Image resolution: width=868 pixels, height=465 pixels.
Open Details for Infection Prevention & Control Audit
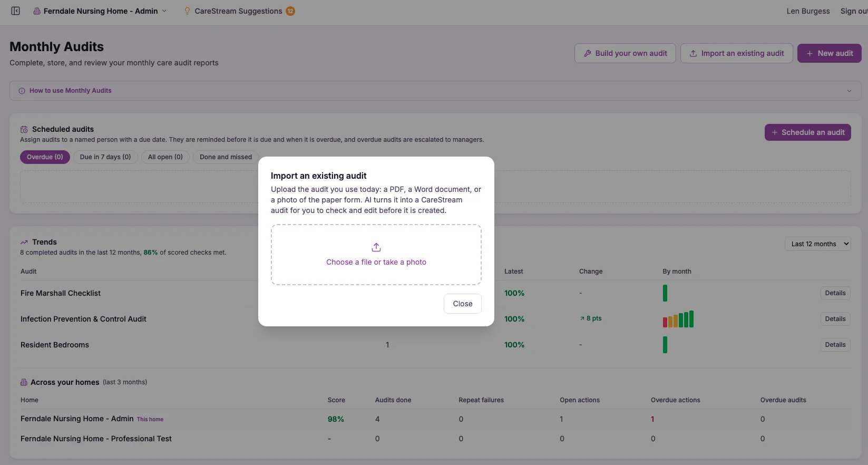[x=835, y=319]
